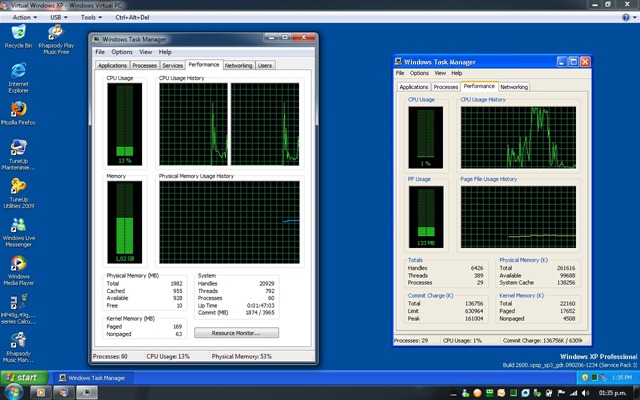Open Rhapsody Play Music Free icon

click(x=56, y=39)
